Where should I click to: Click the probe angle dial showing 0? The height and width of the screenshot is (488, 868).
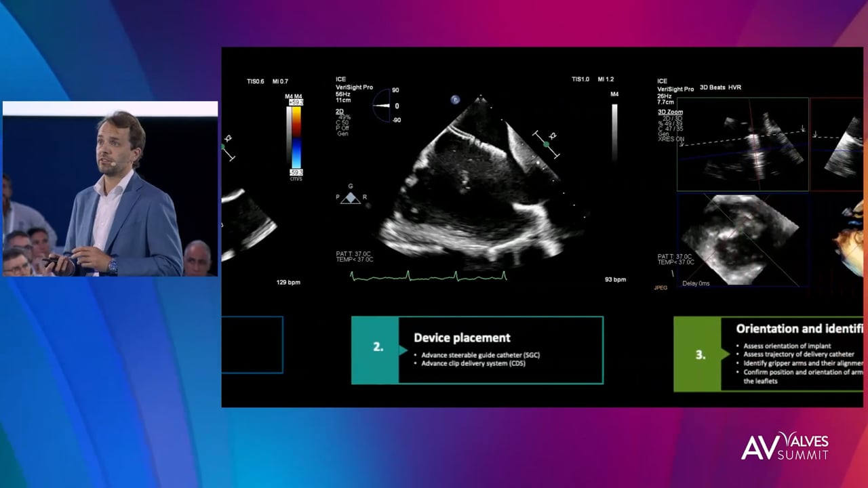[387, 106]
